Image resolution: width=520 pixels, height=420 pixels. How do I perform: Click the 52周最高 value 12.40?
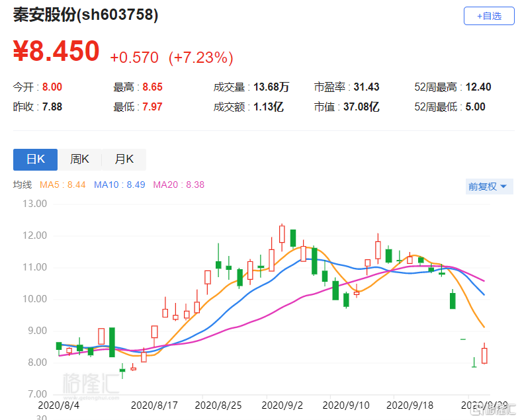[x=478, y=87]
